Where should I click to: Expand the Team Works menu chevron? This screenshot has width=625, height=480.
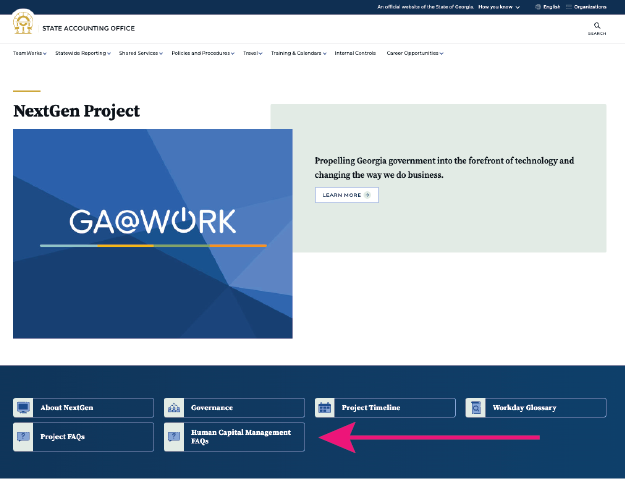[45, 53]
